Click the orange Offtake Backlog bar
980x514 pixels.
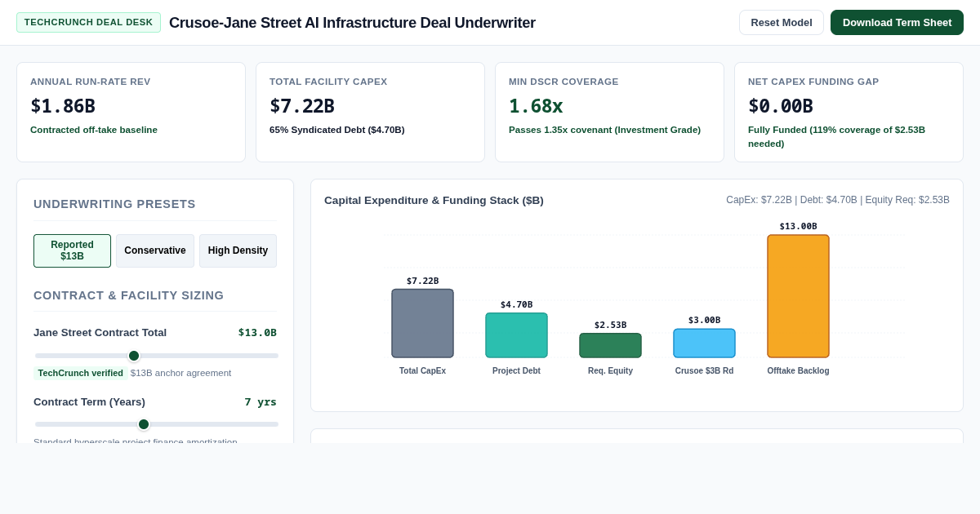[798, 296]
